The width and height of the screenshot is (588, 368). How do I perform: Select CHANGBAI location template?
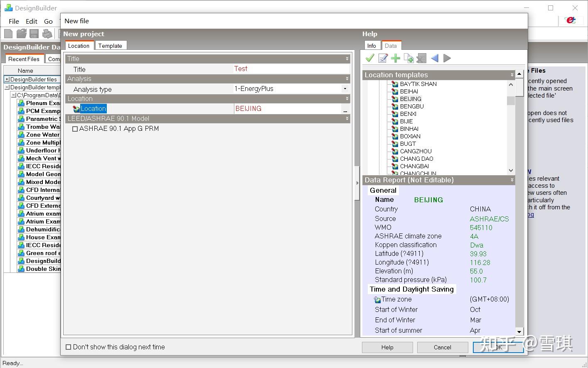(414, 166)
